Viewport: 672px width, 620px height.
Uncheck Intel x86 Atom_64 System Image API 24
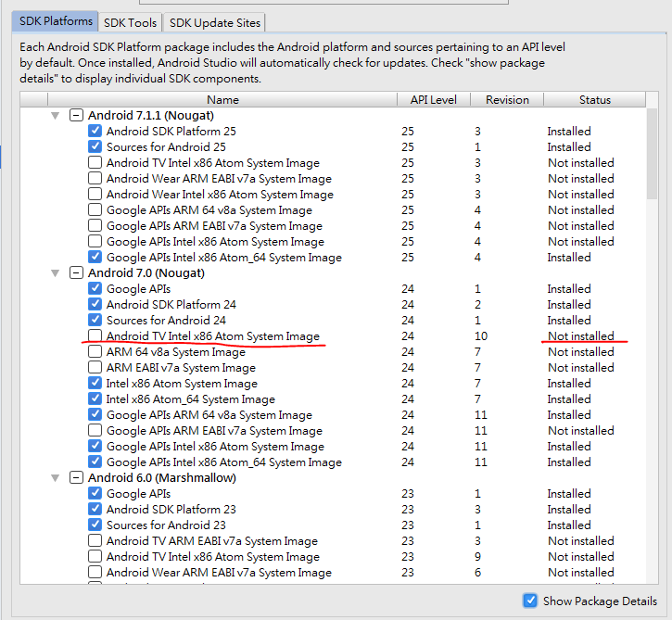tap(95, 399)
